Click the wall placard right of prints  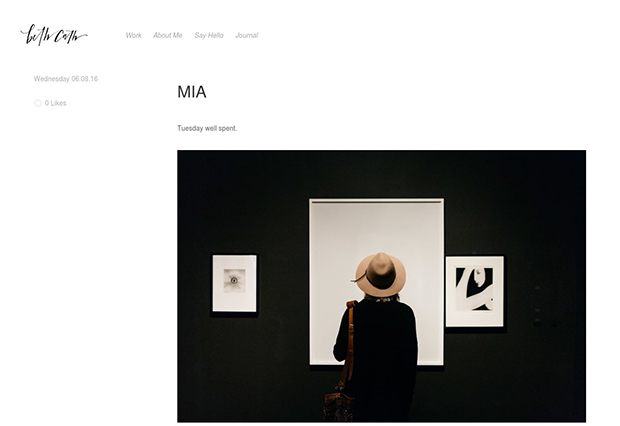pos(537,307)
